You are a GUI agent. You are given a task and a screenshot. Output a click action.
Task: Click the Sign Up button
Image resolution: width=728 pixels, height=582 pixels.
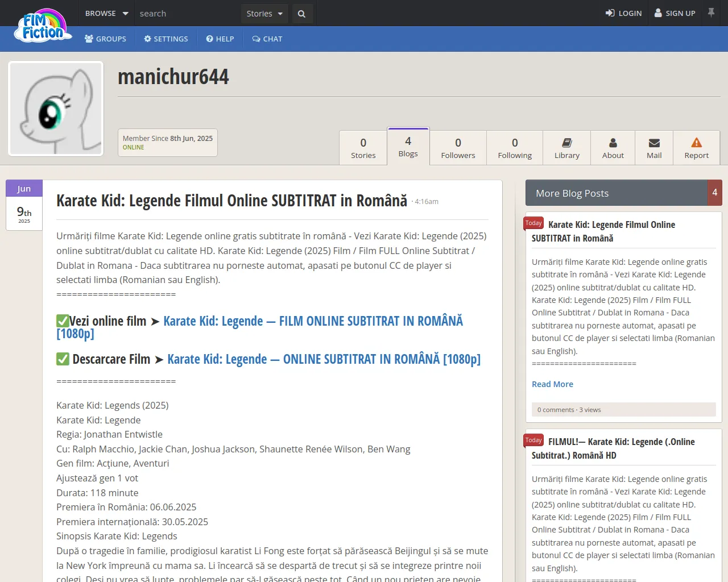point(675,13)
